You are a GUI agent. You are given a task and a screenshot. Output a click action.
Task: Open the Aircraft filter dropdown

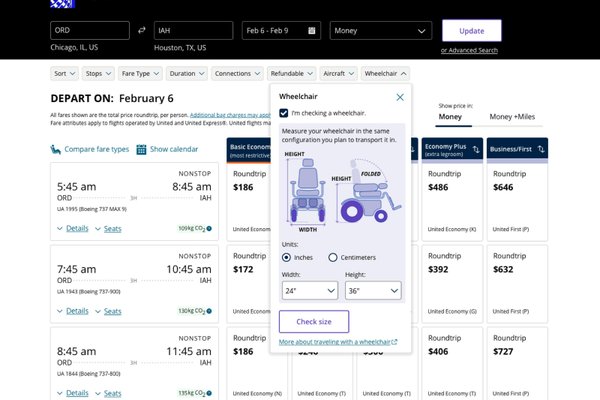(x=339, y=73)
